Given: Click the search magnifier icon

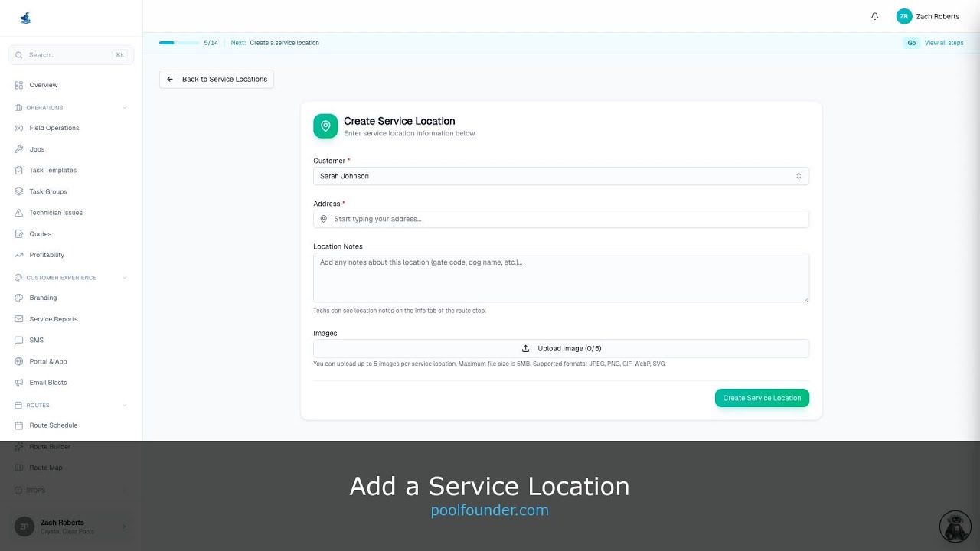Looking at the screenshot, I should (x=19, y=55).
